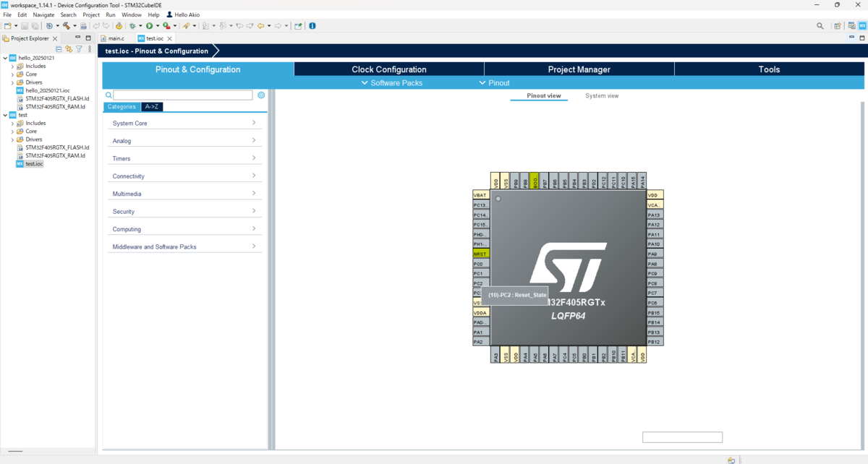Switch list to Categories mode

[122, 107]
